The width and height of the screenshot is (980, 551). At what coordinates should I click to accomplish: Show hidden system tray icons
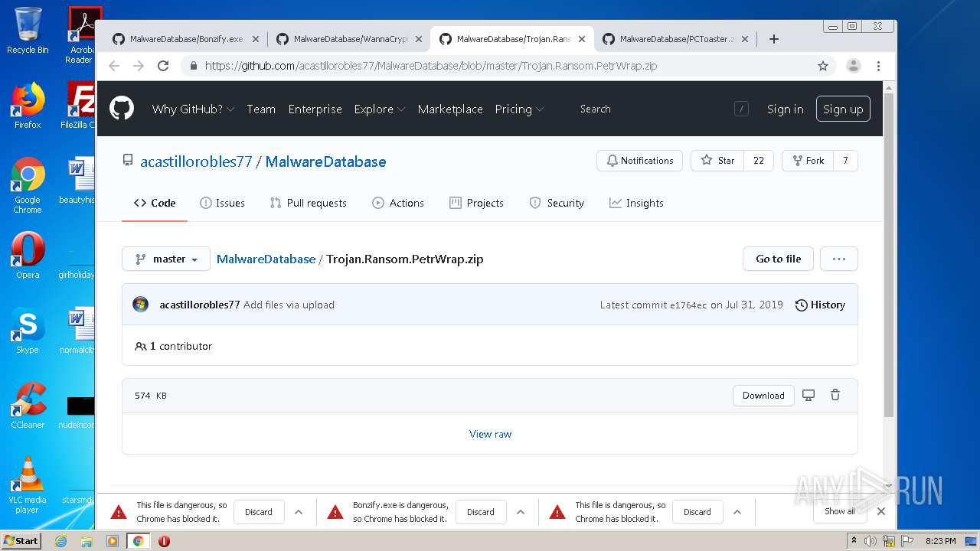click(x=854, y=540)
